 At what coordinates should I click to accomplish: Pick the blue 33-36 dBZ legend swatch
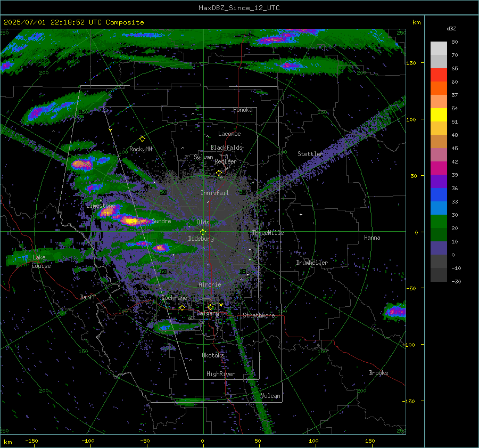pyautogui.click(x=439, y=195)
